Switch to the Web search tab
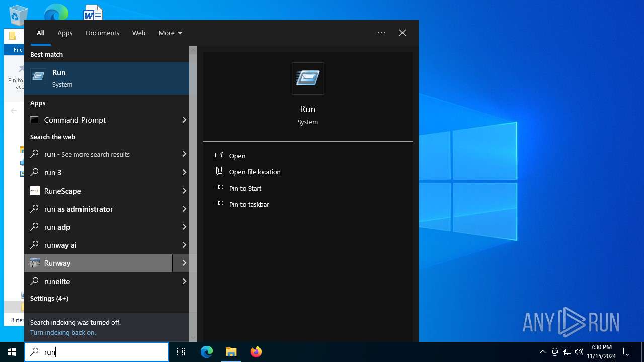This screenshot has height=362, width=644. 139,33
